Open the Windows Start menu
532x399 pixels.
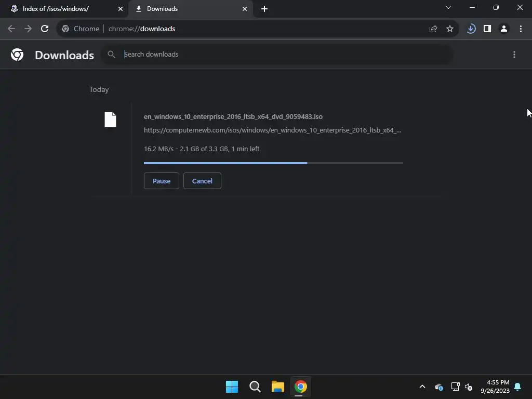click(x=232, y=387)
